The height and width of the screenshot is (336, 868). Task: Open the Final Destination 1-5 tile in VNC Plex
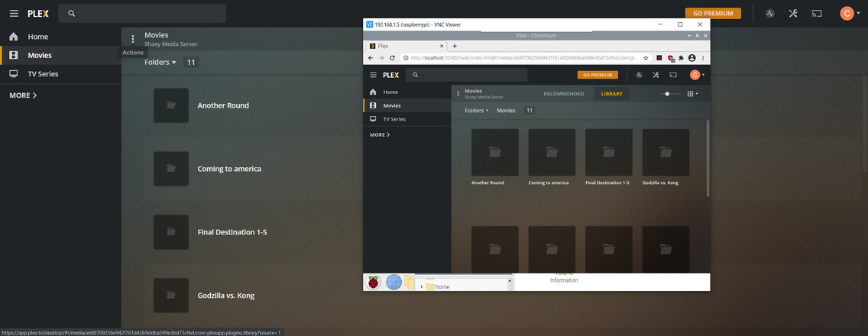(x=608, y=153)
